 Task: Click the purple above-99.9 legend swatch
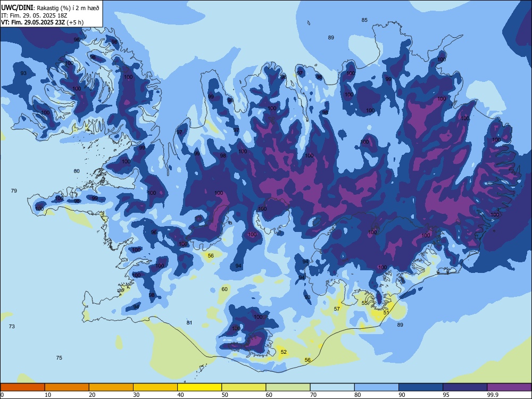pyautogui.click(x=509, y=387)
